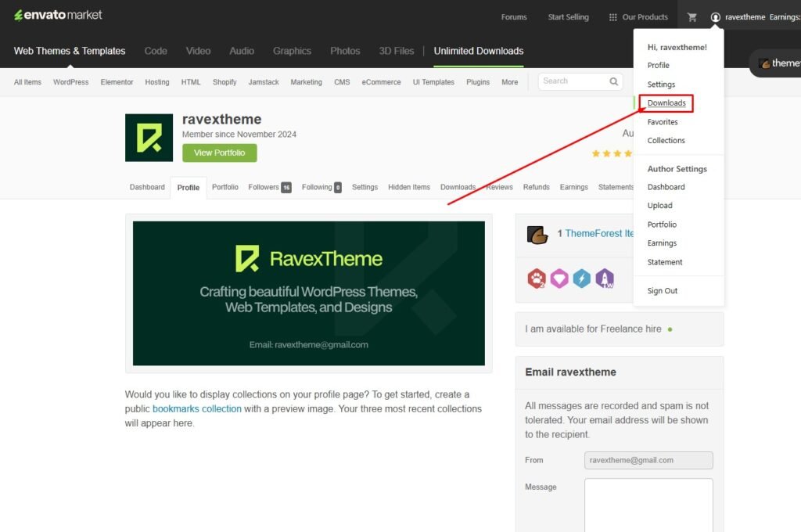This screenshot has width=801, height=532.
Task: Click the pink heart badge
Action: [x=559, y=279]
